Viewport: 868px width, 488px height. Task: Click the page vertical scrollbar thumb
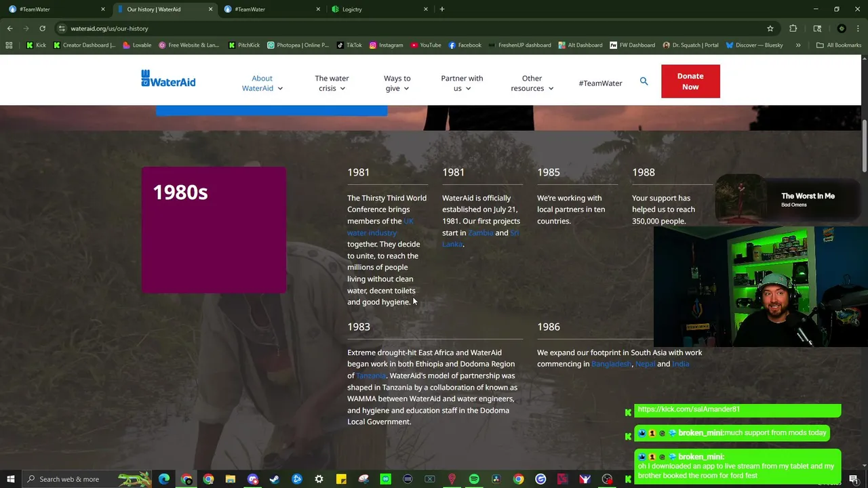point(865,146)
